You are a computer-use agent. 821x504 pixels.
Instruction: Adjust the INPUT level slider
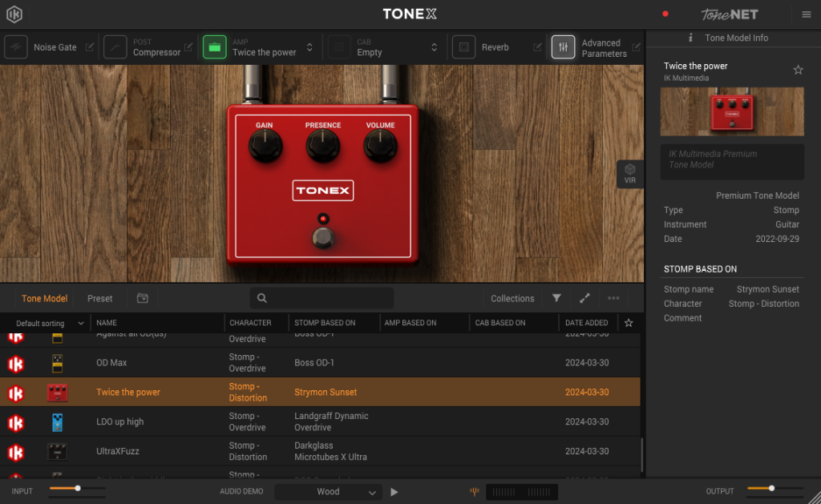(x=78, y=488)
